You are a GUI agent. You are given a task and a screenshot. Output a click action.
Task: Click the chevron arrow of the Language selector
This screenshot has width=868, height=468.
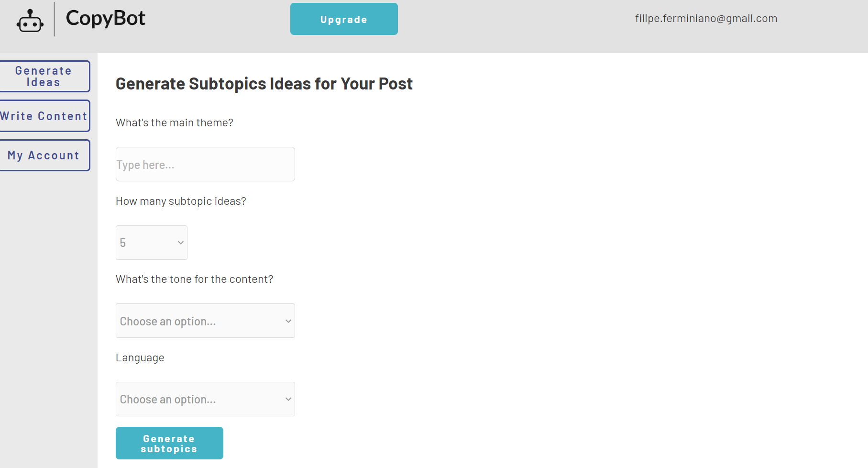[288, 399]
